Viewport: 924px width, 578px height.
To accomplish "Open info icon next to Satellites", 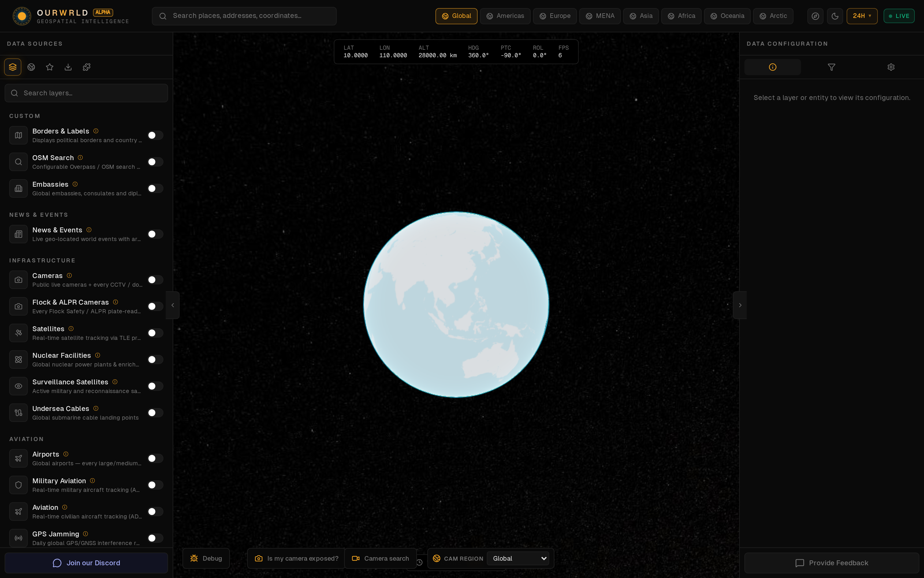I will (x=71, y=329).
